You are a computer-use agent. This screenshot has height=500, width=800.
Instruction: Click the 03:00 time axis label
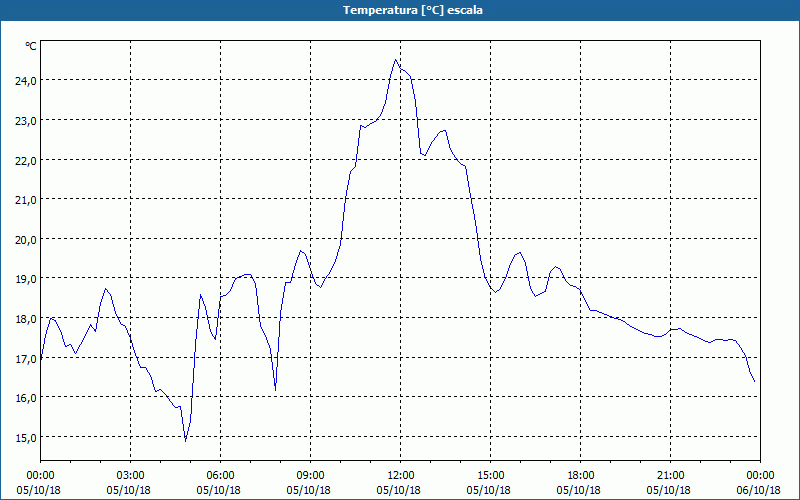pyautogui.click(x=131, y=476)
